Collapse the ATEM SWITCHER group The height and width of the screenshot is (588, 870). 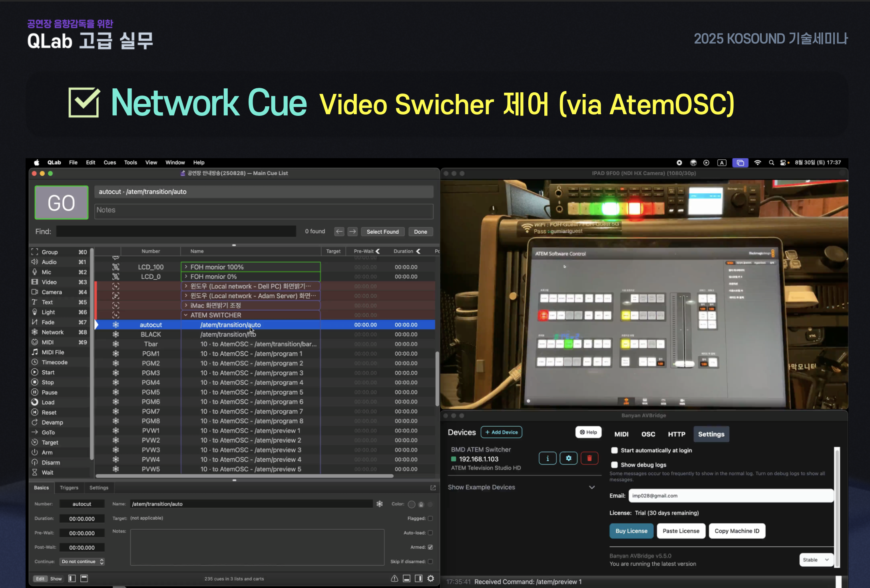click(186, 315)
